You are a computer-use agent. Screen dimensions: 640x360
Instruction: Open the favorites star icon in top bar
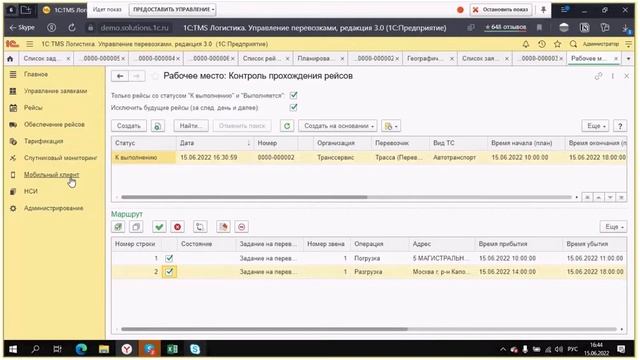pyautogui.click(x=557, y=44)
